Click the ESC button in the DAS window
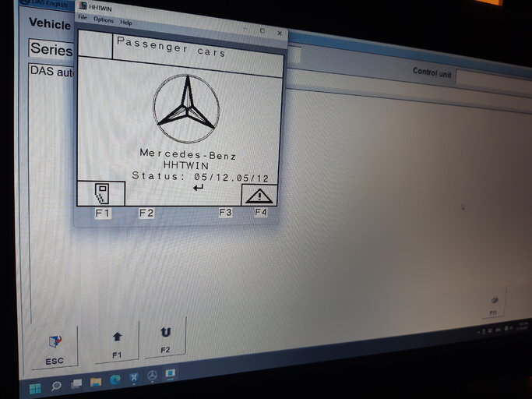Image resolution: width=532 pixels, height=399 pixels. coord(55,349)
